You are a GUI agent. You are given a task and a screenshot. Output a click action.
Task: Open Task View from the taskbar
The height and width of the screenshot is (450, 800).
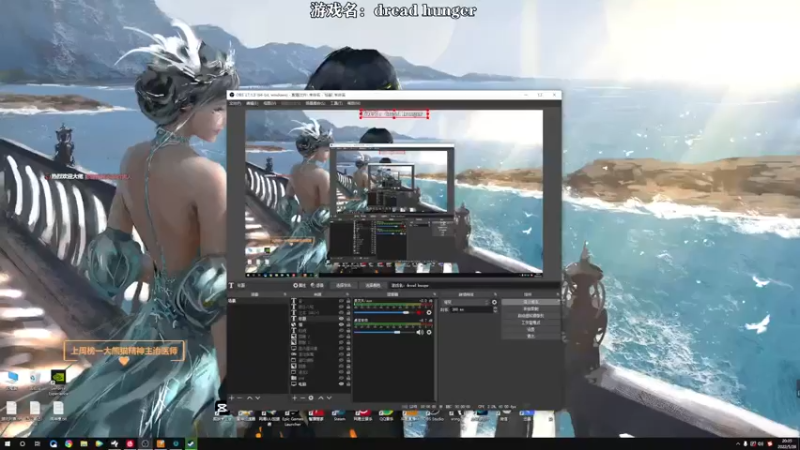[x=37, y=444]
